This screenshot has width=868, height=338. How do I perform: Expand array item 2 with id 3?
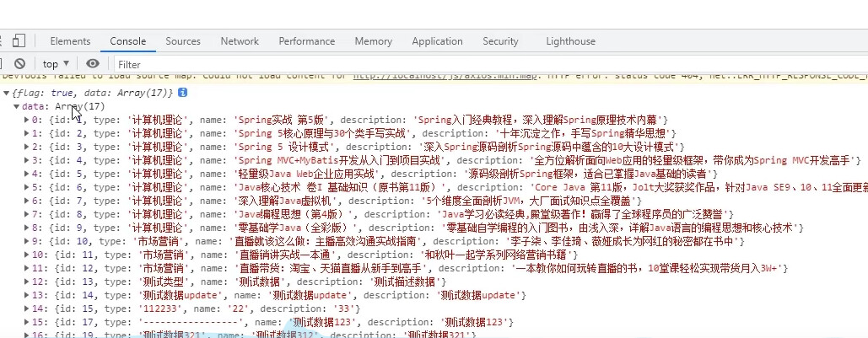[x=27, y=147]
